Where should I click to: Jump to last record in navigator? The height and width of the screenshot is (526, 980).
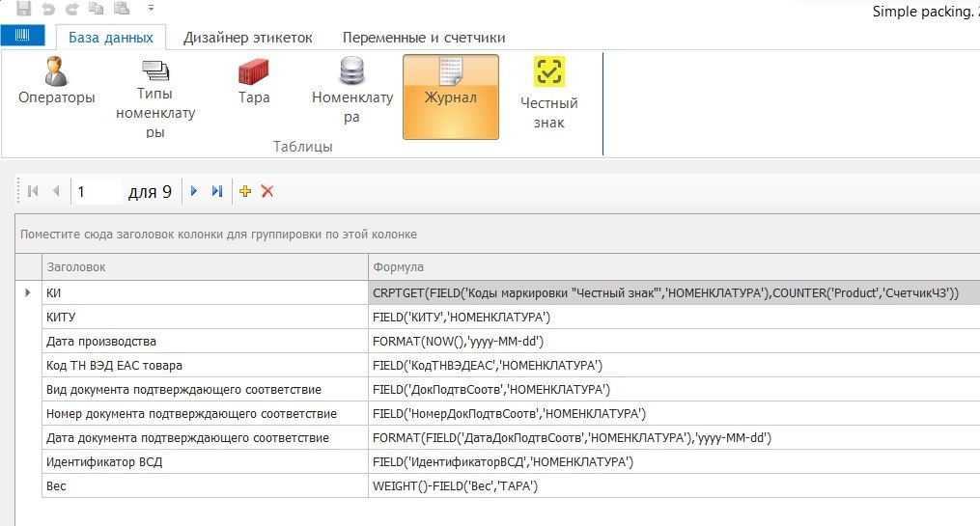click(217, 191)
